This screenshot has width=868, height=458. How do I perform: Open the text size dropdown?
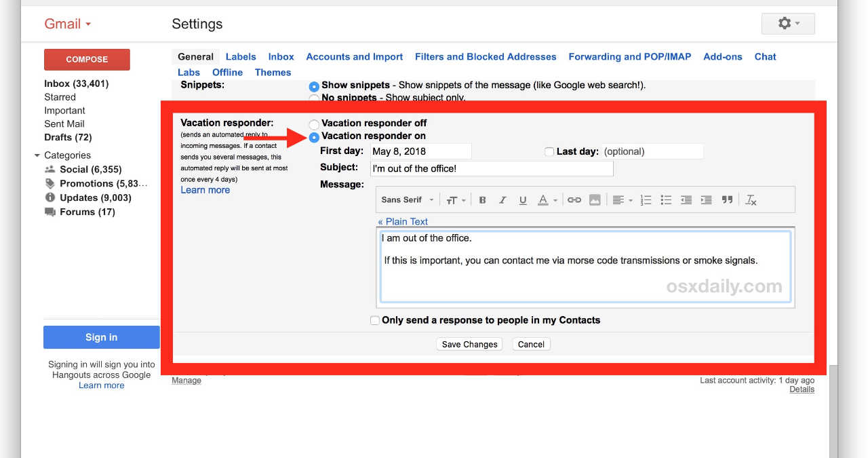click(456, 200)
